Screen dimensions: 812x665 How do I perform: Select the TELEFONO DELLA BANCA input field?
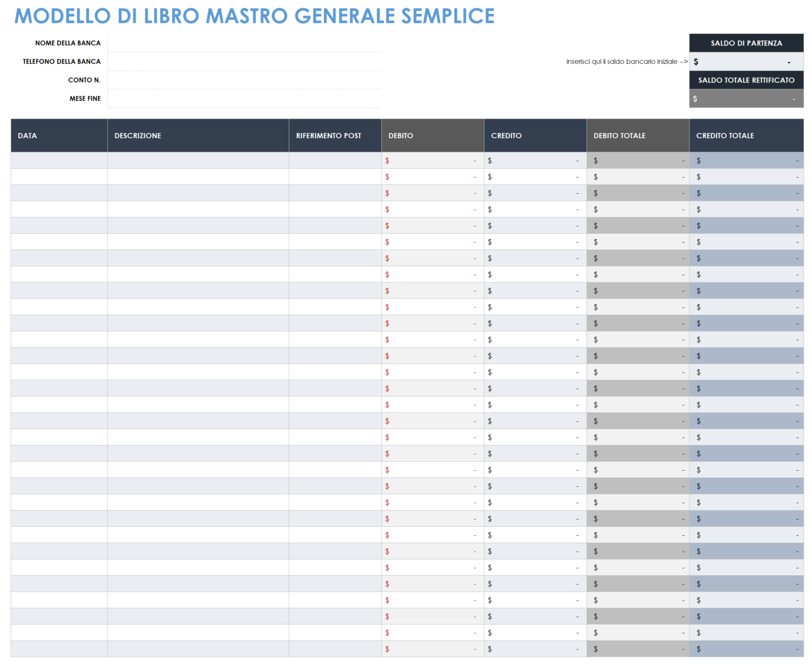coord(244,62)
